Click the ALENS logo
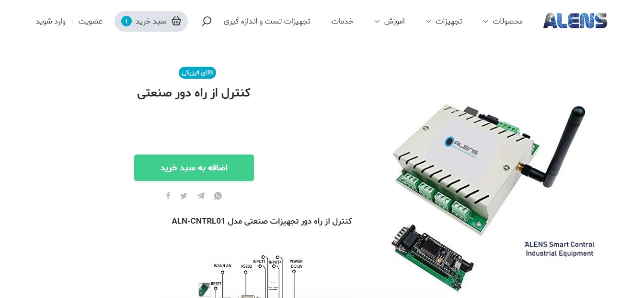Screen dimensions: 644x298 [x=575, y=21]
